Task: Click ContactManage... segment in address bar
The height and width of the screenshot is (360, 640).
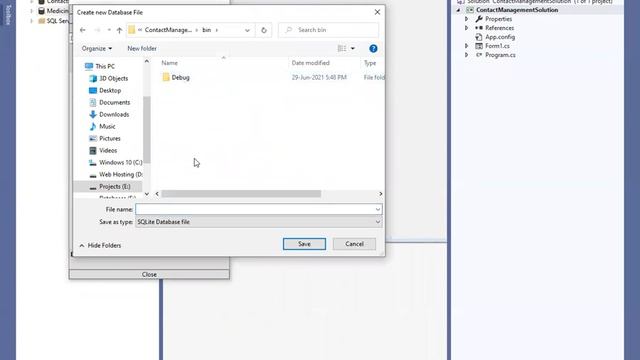Action: point(168,30)
